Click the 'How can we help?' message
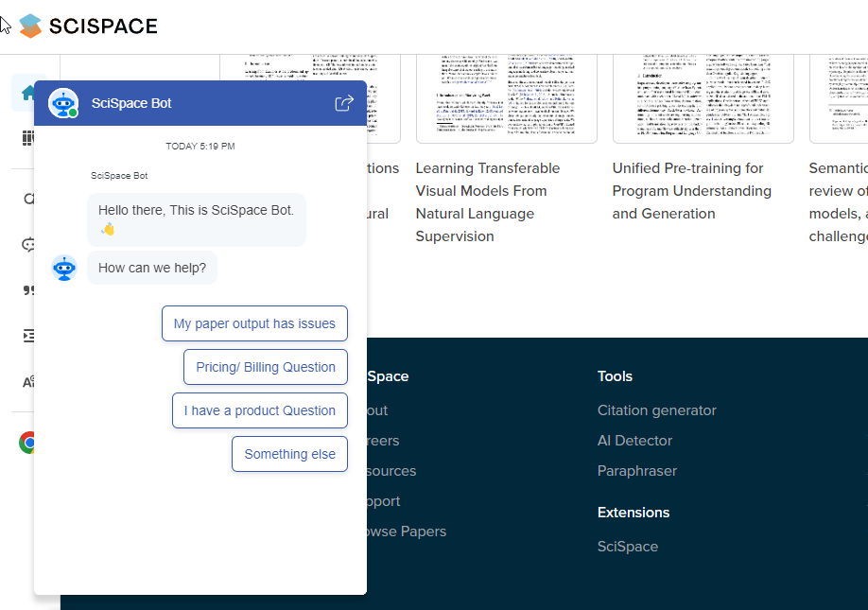868x610 pixels. click(x=152, y=268)
